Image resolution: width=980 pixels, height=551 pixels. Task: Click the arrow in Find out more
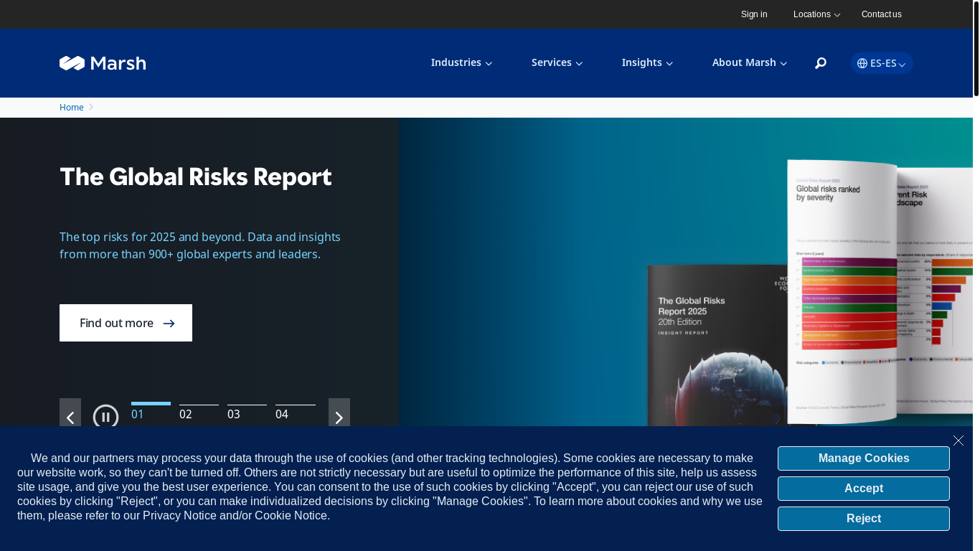point(169,324)
